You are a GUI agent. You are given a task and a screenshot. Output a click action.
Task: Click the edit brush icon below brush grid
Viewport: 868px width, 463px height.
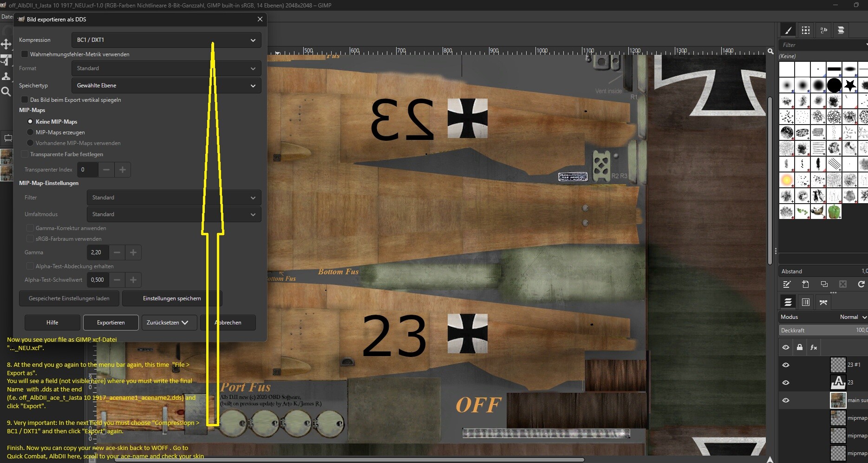pos(787,284)
